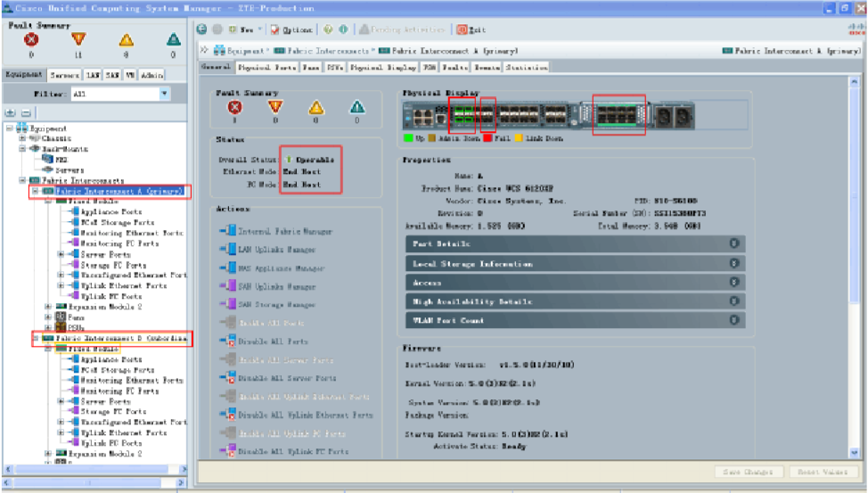This screenshot has height=493, width=868.
Task: Expand the High Availability Details section
Action: pyautogui.click(x=575, y=301)
